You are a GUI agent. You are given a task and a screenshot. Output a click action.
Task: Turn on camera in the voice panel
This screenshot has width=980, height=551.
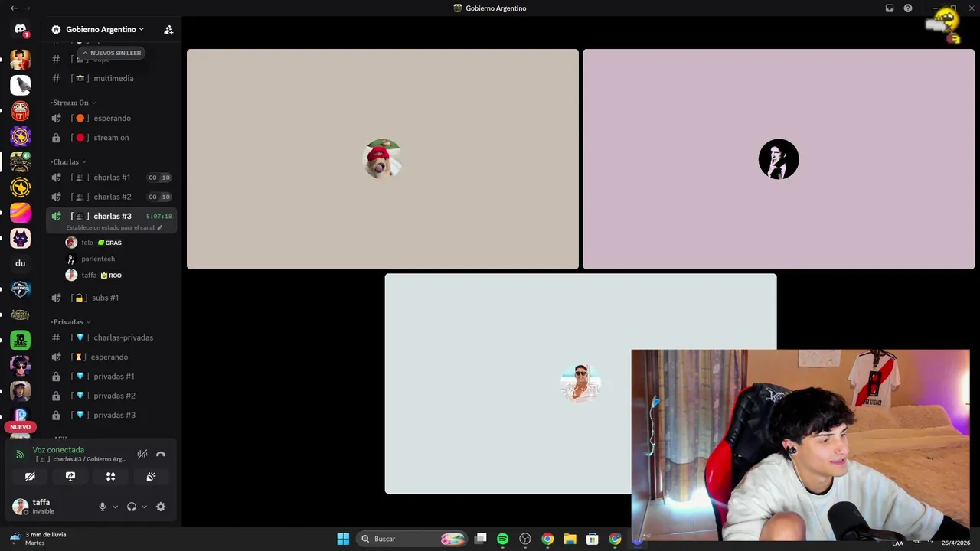30,476
